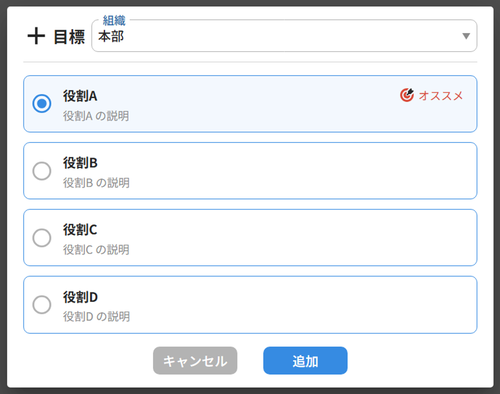Click the 役割B title
The height and width of the screenshot is (394, 500).
pyautogui.click(x=80, y=163)
